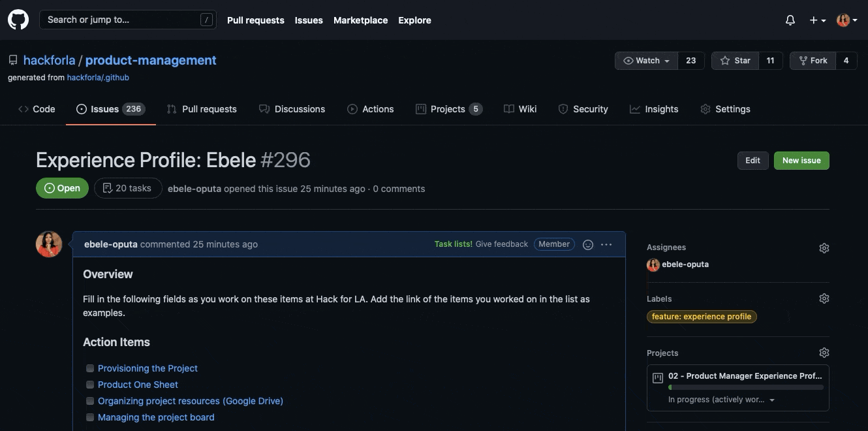Edit Assignees with the gear icon
Screen dimensions: 868x431
[824, 248]
